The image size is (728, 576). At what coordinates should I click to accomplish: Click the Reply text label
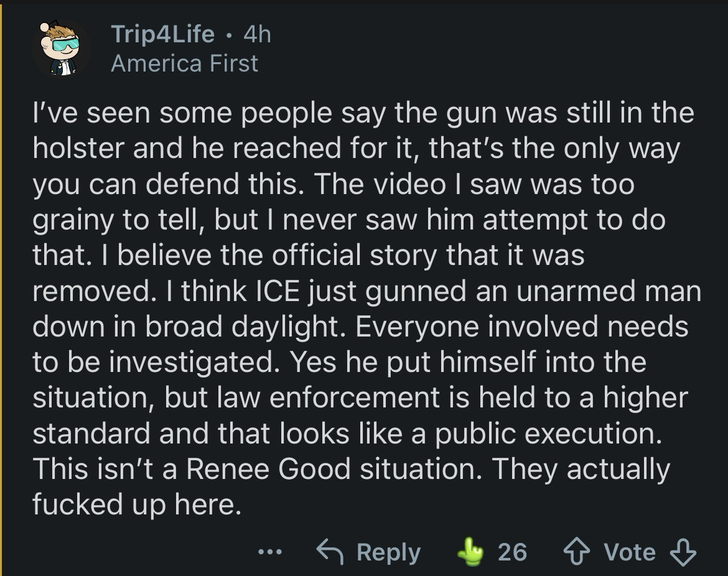tap(389, 552)
